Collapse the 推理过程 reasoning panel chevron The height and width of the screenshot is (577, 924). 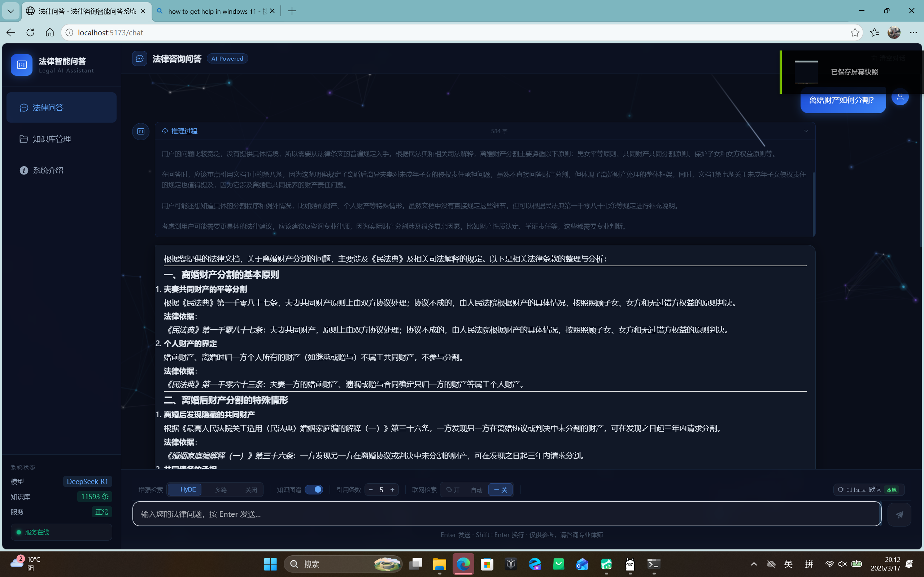coord(806,131)
